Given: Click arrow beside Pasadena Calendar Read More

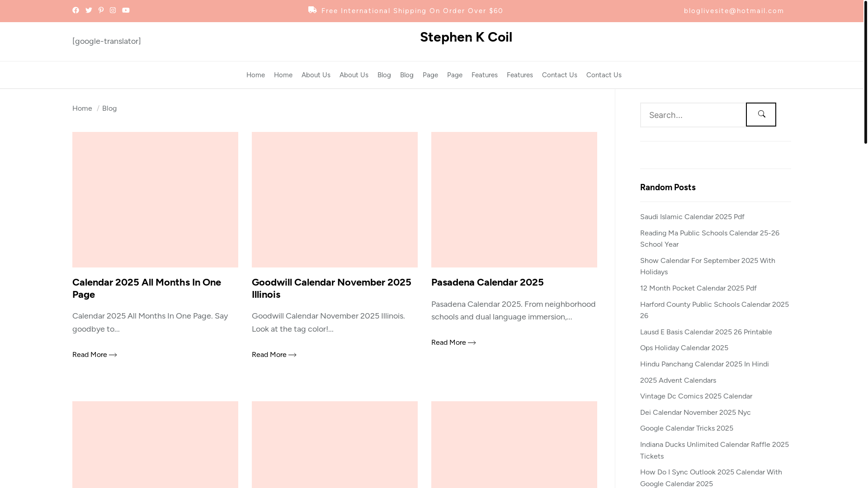Looking at the screenshot, I should tap(472, 343).
